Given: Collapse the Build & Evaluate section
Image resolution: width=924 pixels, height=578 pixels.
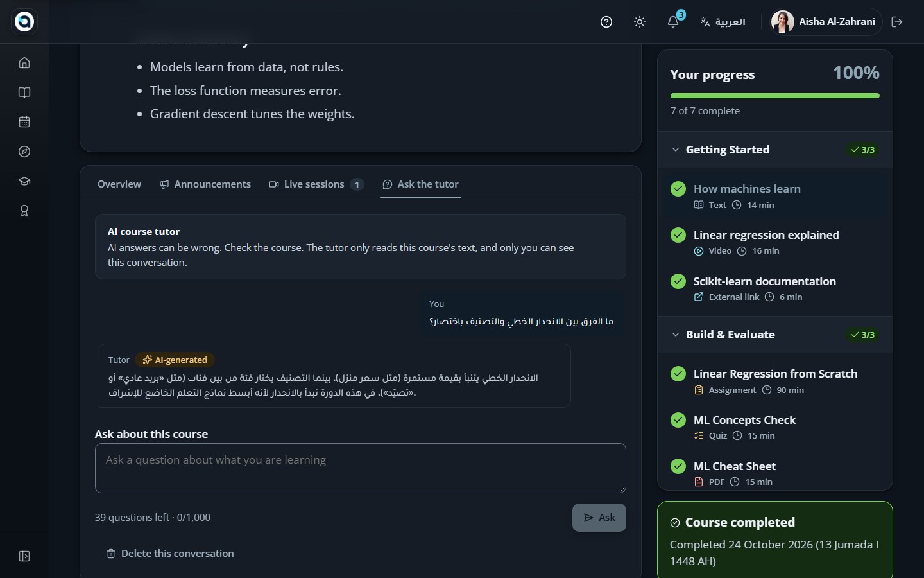Looking at the screenshot, I should click(775, 335).
